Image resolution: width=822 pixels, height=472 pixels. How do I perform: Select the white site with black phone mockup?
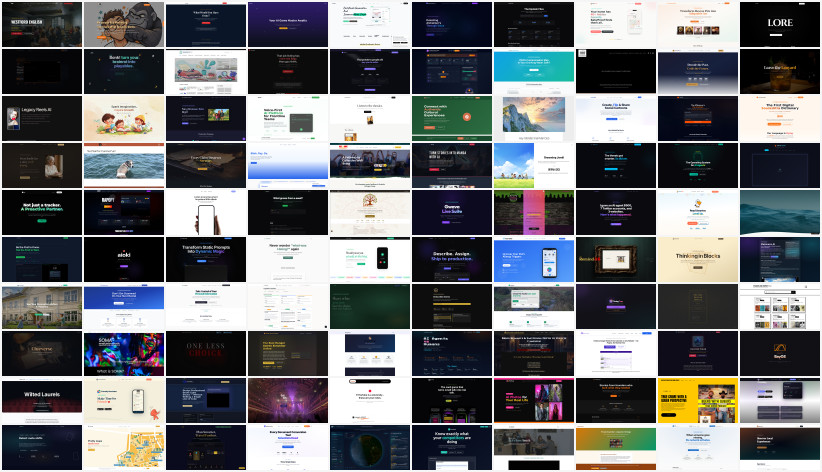(370, 260)
